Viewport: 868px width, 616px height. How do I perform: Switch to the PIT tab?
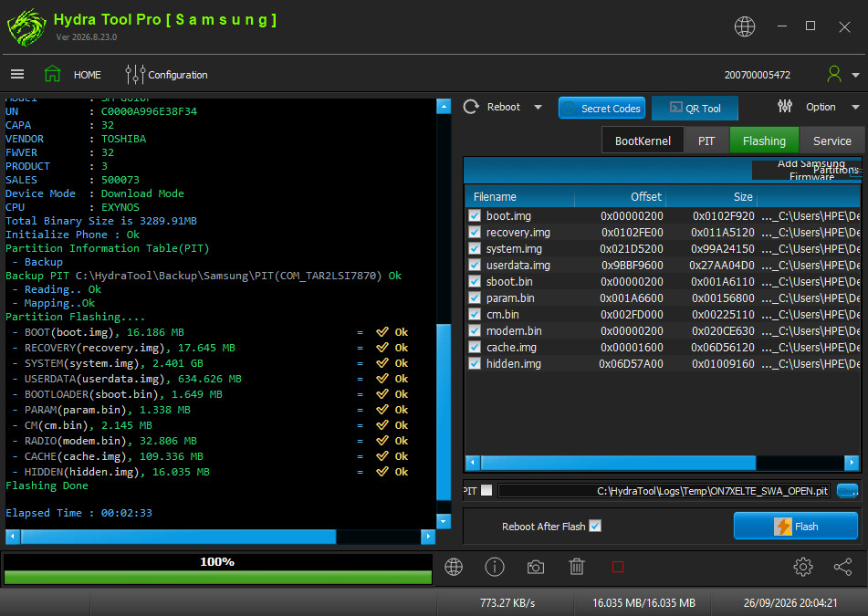coord(706,141)
